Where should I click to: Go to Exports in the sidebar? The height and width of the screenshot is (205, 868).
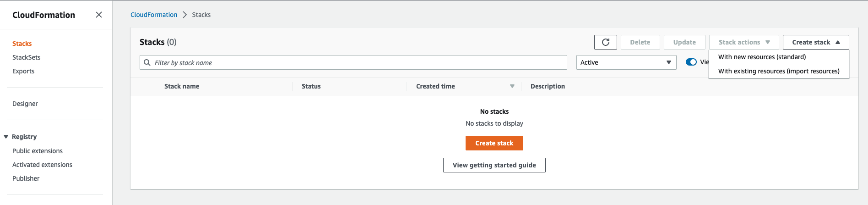click(23, 71)
